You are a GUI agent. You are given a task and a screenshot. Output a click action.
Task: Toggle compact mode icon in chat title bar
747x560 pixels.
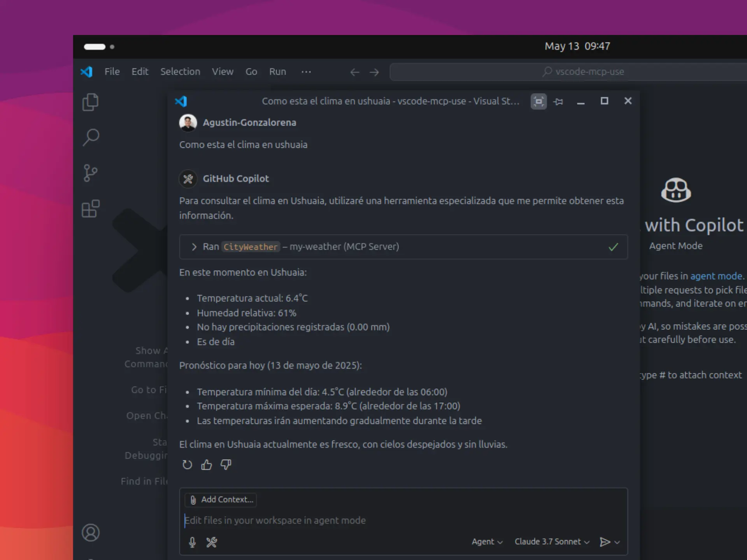(538, 101)
